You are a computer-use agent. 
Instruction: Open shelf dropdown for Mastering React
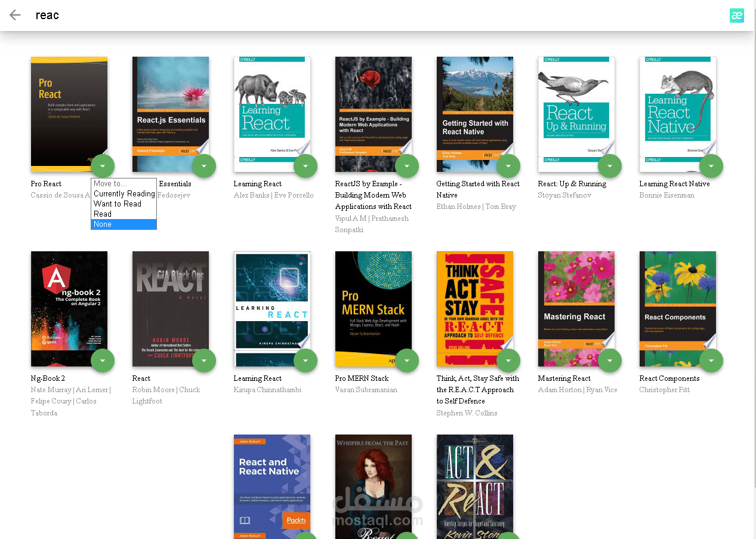[x=610, y=361]
